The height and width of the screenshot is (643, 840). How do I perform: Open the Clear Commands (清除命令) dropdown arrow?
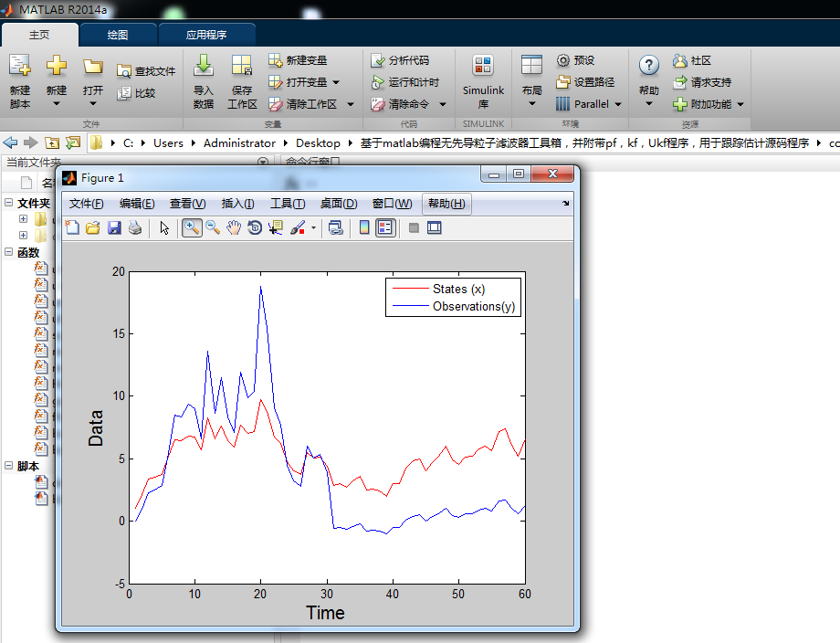pos(443,104)
